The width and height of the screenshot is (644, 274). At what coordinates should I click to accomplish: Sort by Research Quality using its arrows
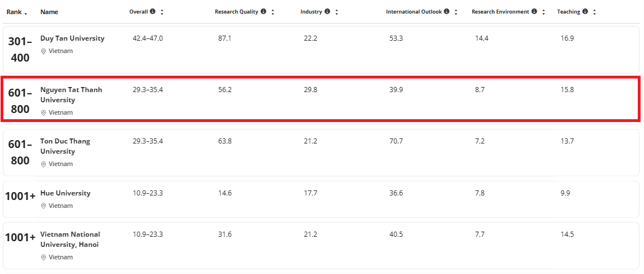click(273, 12)
